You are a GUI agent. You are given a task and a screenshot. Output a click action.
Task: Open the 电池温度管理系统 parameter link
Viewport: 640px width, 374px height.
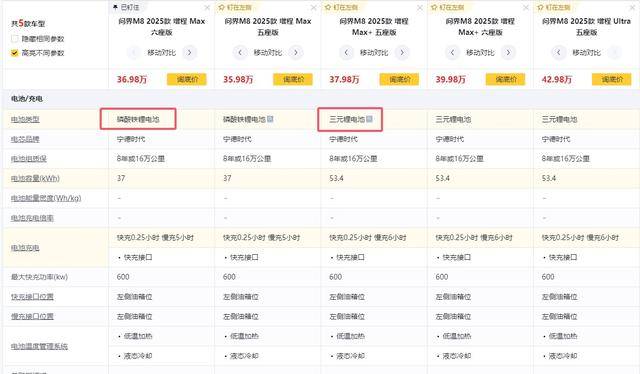coord(39,346)
